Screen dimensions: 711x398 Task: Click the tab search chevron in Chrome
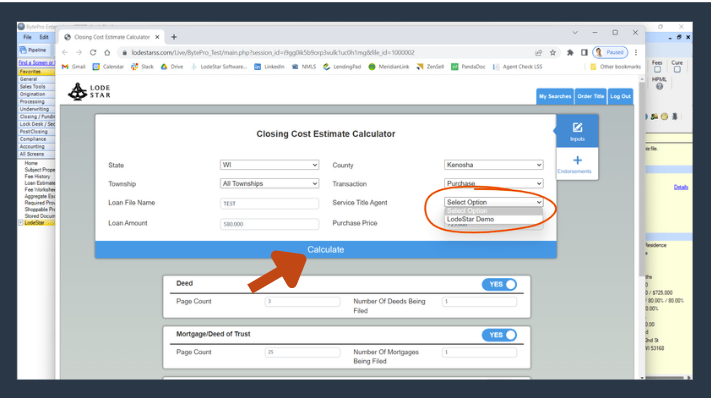point(575,33)
